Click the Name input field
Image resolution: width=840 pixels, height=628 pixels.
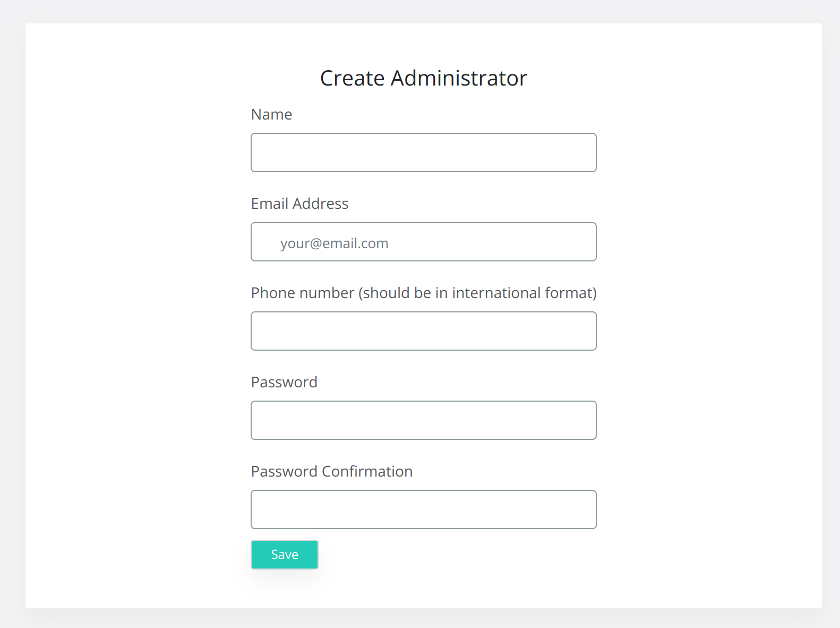click(423, 152)
